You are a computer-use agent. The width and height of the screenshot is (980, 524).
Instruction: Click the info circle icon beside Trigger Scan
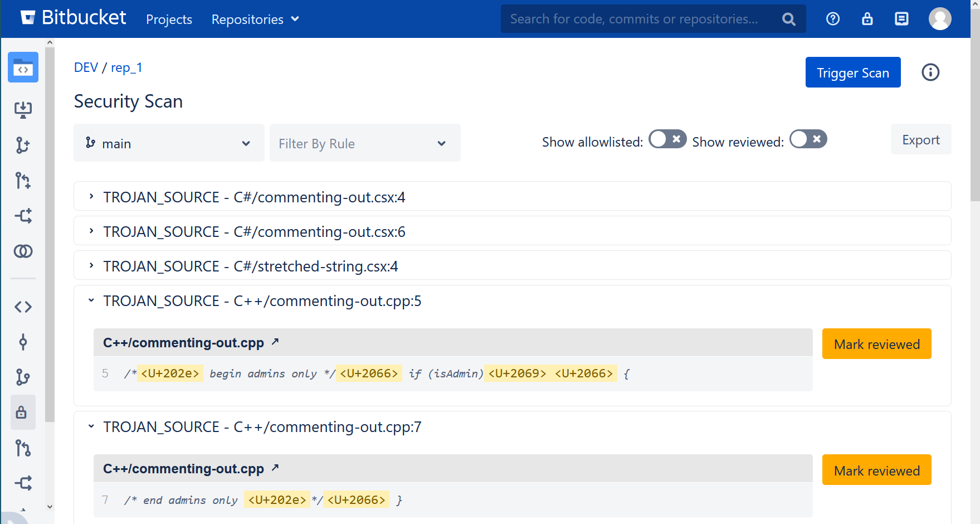point(930,72)
